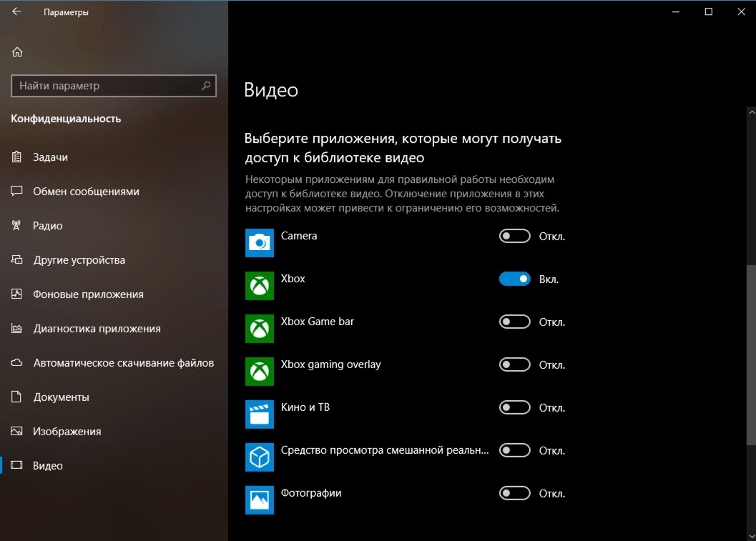
Task: Disable video access for Xbox
Action: (x=514, y=279)
